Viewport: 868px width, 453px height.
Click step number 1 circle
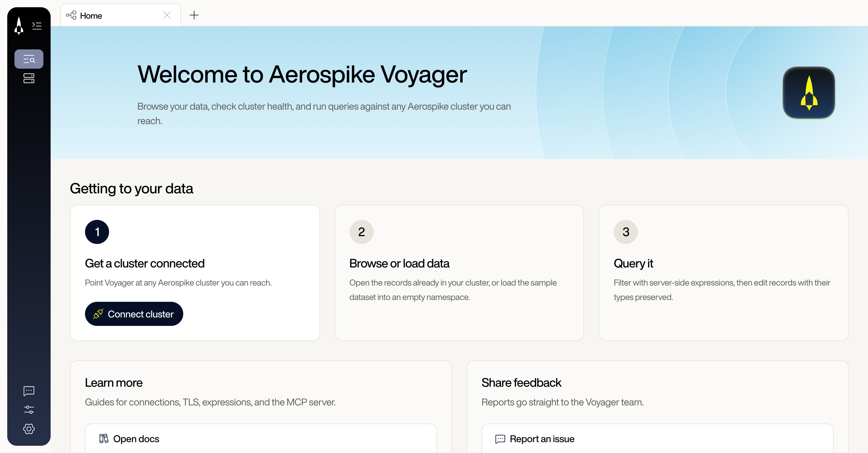pos(97,232)
